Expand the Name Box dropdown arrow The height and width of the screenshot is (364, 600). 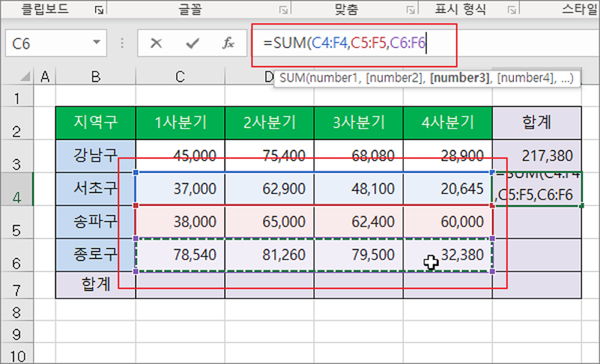[97, 43]
